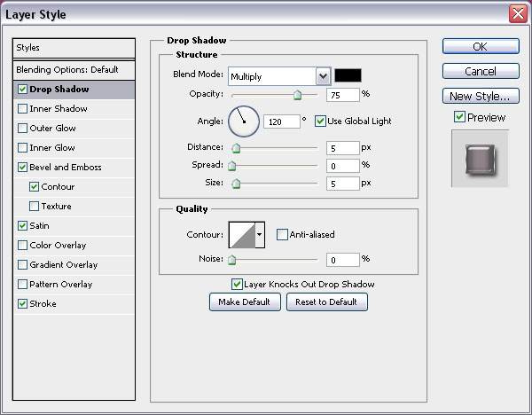Image resolution: width=532 pixels, height=415 pixels.
Task: Toggle Use Global Light checkbox
Action: 320,121
